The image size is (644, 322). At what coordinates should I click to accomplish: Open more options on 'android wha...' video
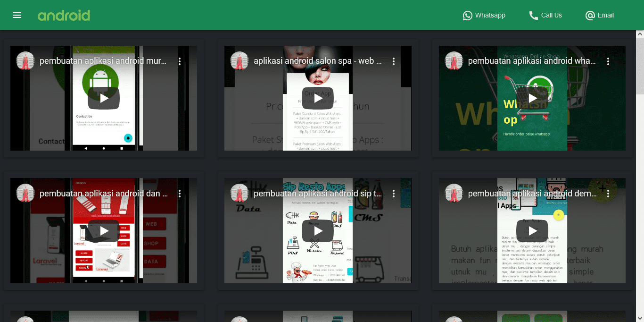tap(608, 61)
